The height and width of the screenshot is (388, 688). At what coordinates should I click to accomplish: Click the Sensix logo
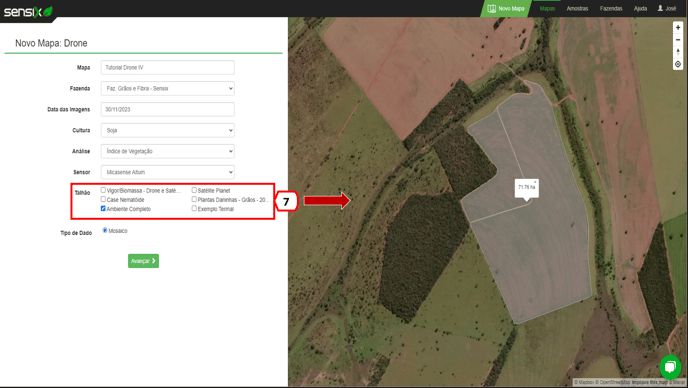coord(28,11)
